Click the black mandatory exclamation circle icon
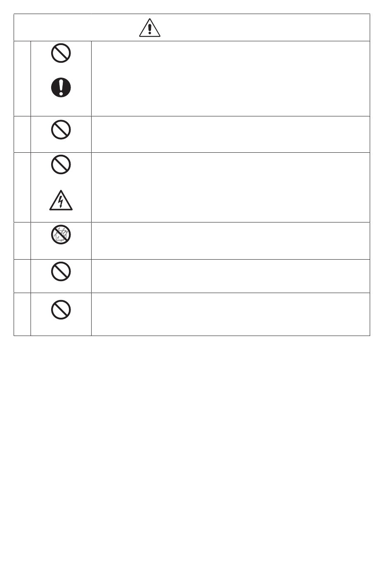Viewport: 392px width, 563px height. 61,88
